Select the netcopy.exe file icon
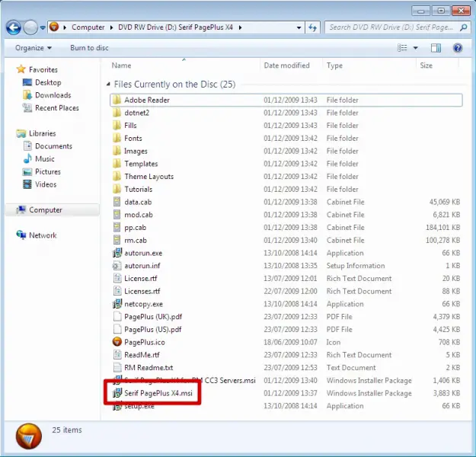The width and height of the screenshot is (476, 457). coord(117,304)
